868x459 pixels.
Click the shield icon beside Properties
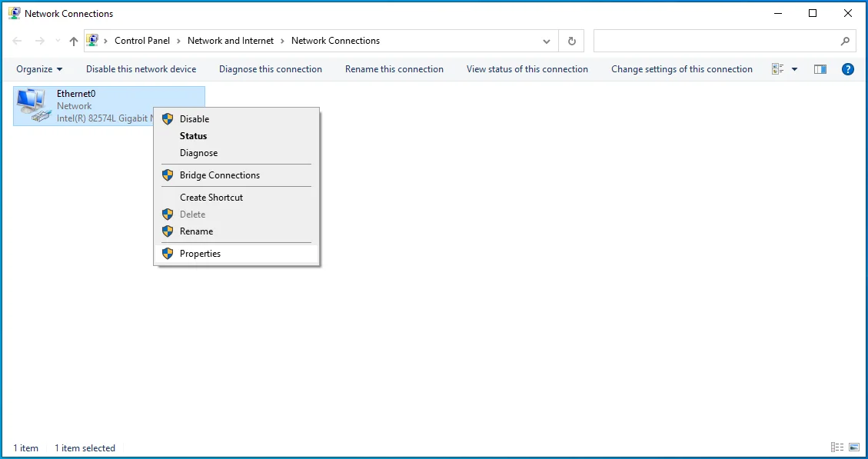168,254
